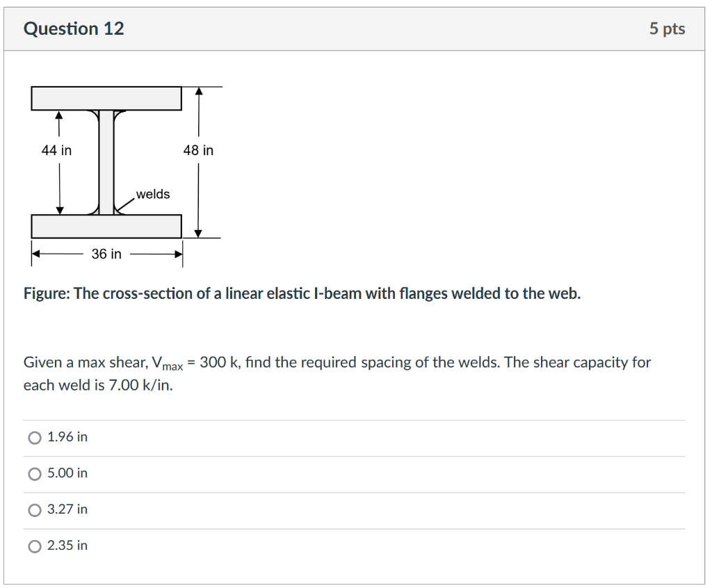Screen dimensions: 712x588
Task: Click the bottom flange of the I-beam
Action: point(106,225)
